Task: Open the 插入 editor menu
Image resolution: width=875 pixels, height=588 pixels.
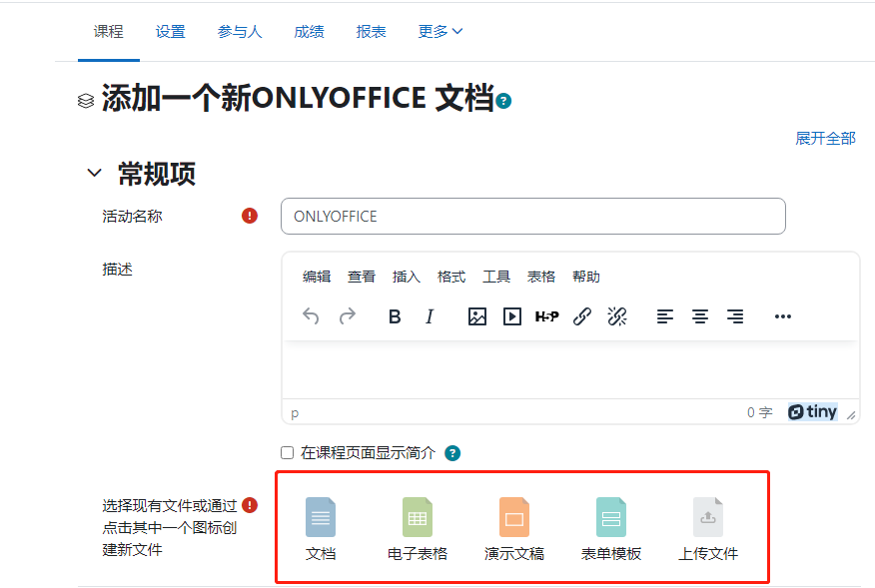Action: pyautogui.click(x=407, y=277)
